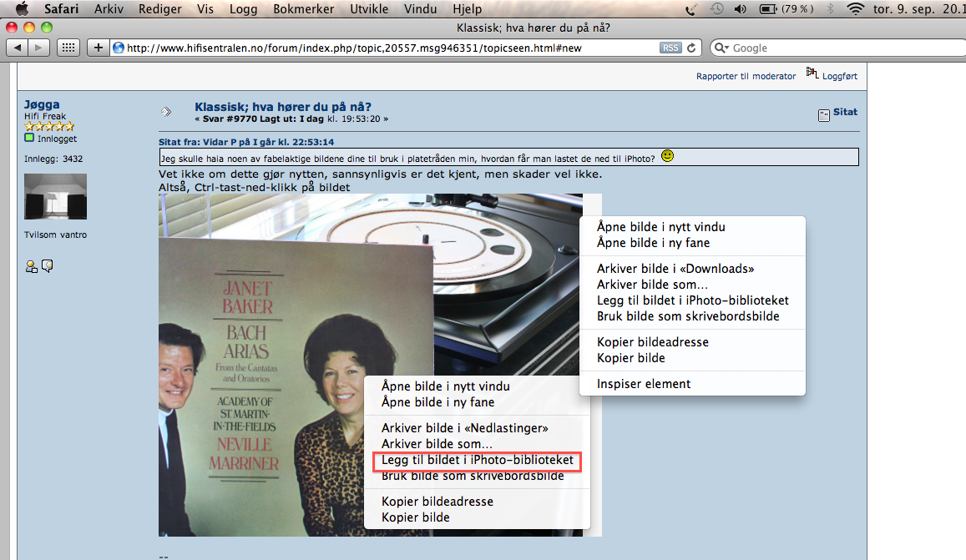The height and width of the screenshot is (560, 966).
Task: Open the Bokmerker menu
Action: pyautogui.click(x=304, y=8)
